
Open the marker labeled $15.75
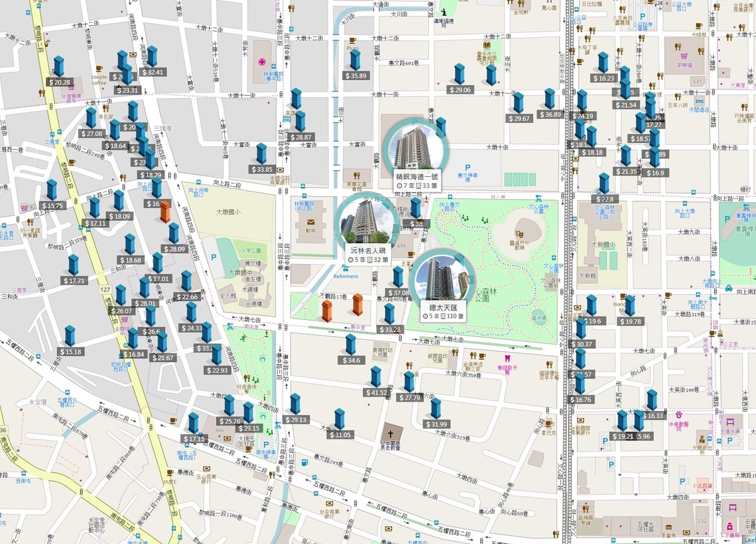click(52, 190)
